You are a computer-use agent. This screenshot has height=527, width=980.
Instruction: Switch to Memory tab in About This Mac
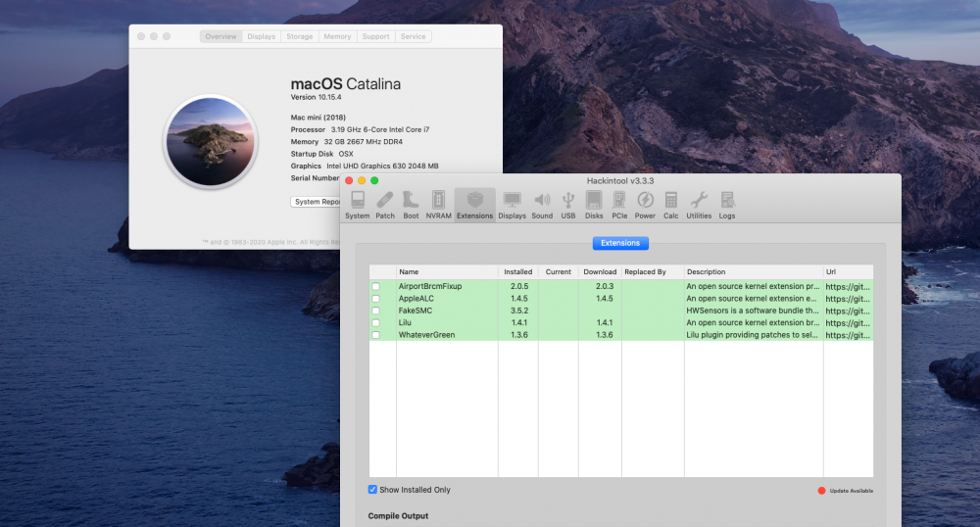point(337,36)
